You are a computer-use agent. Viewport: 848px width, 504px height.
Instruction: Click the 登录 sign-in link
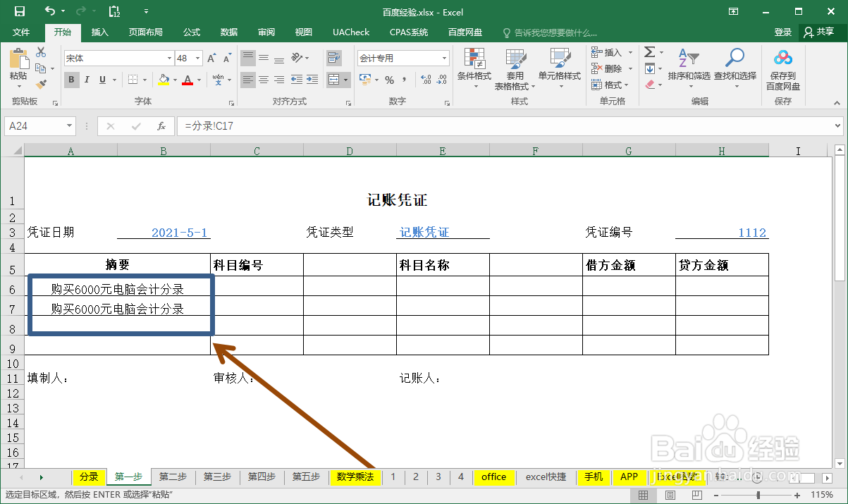point(783,32)
